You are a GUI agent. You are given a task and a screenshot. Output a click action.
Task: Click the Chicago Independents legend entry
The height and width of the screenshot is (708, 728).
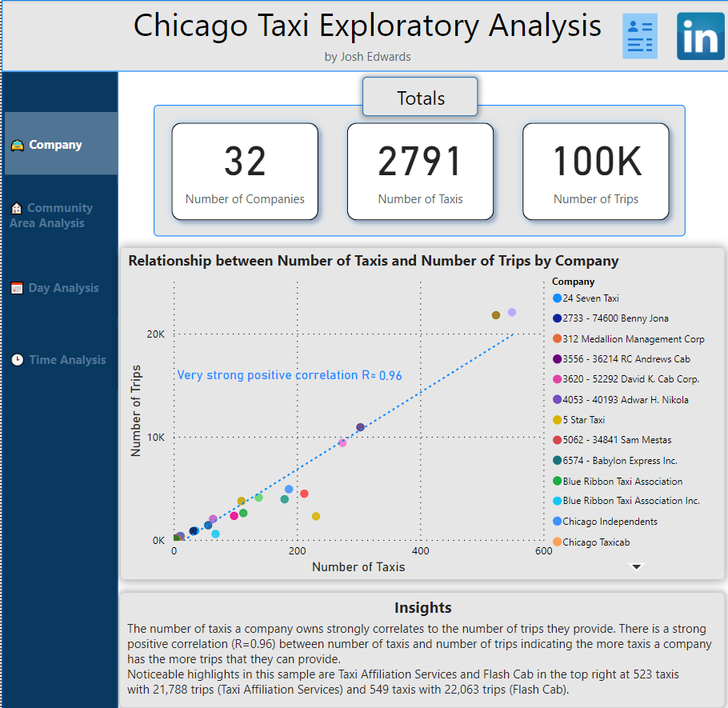(x=605, y=521)
